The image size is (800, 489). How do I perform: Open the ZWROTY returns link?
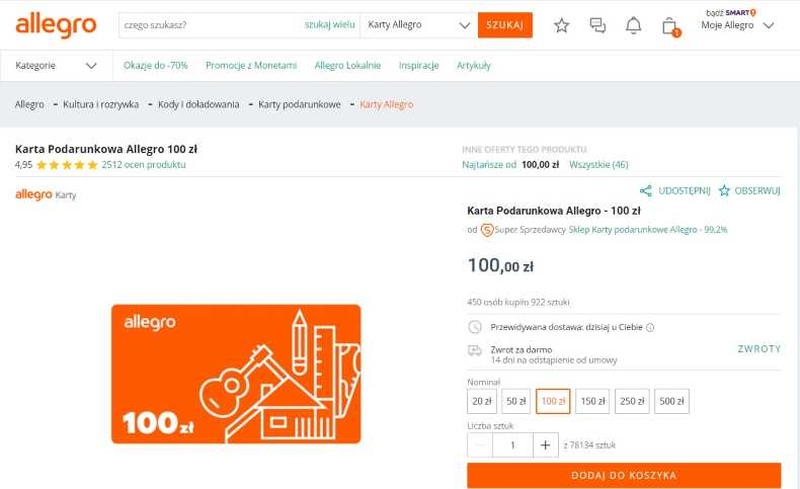click(x=759, y=349)
